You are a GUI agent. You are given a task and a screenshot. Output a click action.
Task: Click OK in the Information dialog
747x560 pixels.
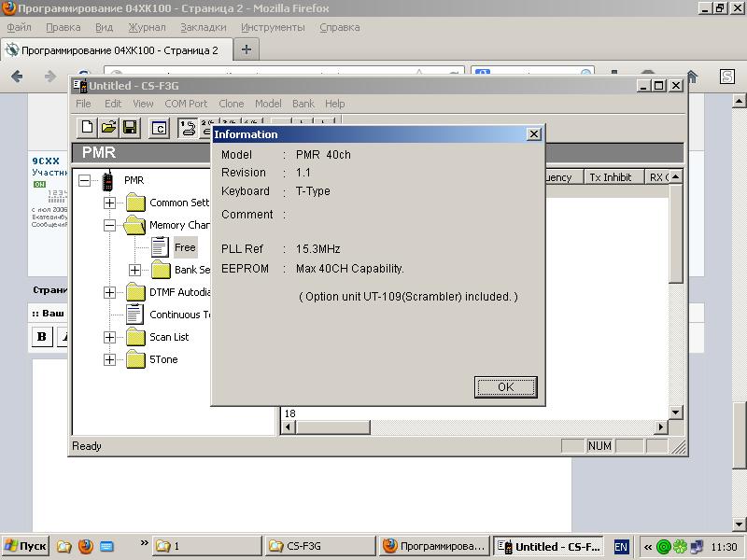pyautogui.click(x=505, y=386)
